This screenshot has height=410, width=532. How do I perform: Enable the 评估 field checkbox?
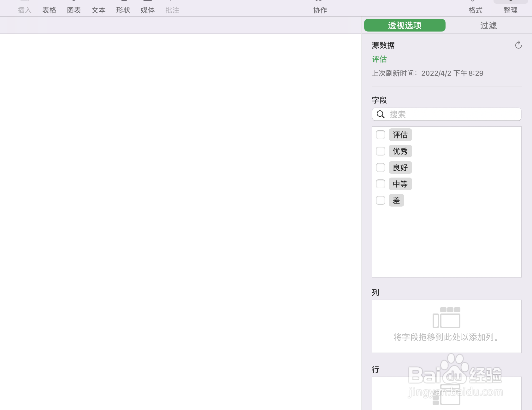(380, 135)
